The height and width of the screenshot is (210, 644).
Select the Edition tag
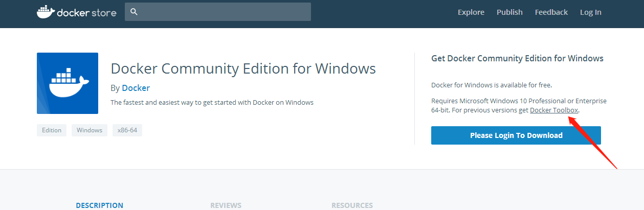click(52, 130)
